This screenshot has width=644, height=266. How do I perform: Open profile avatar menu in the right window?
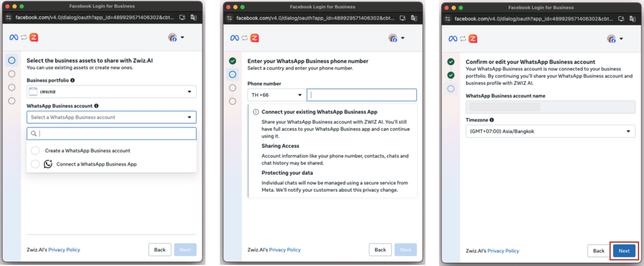(x=615, y=38)
